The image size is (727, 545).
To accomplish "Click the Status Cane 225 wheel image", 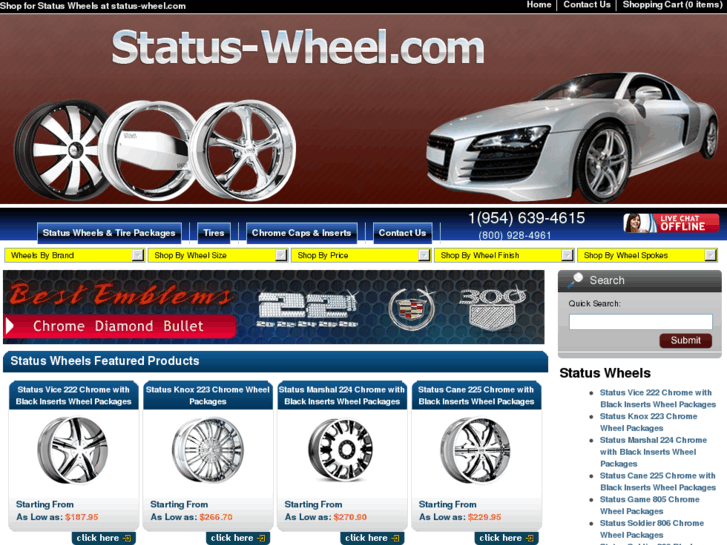I will point(475,450).
